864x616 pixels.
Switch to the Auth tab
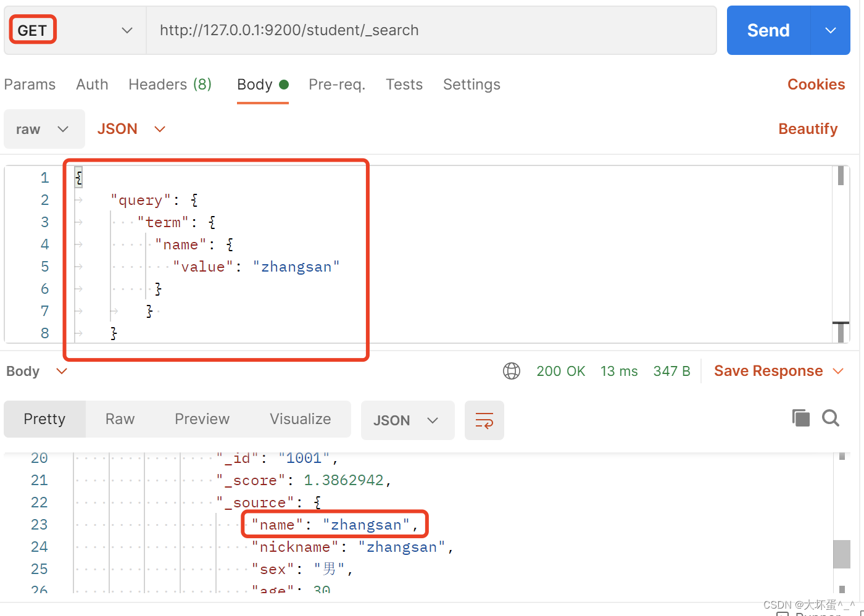(92, 85)
